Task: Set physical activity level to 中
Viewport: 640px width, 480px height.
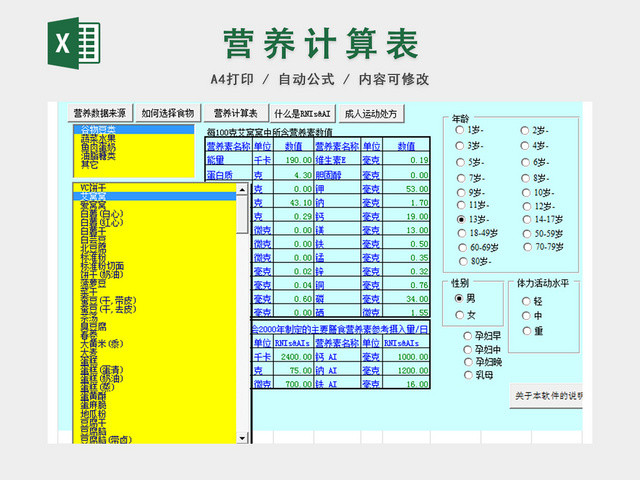Action: tap(527, 316)
